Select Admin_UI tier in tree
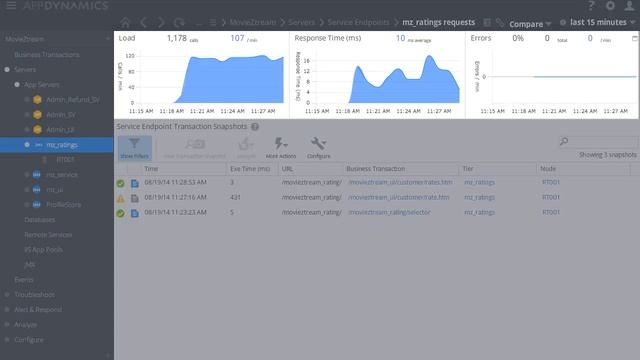The width and height of the screenshot is (640, 360). (x=60, y=130)
